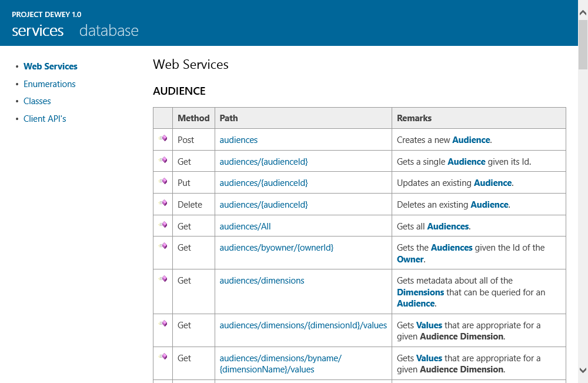The height and width of the screenshot is (383, 588).
Task: Click the method icon beside audiences/byowner row
Action: tap(163, 247)
